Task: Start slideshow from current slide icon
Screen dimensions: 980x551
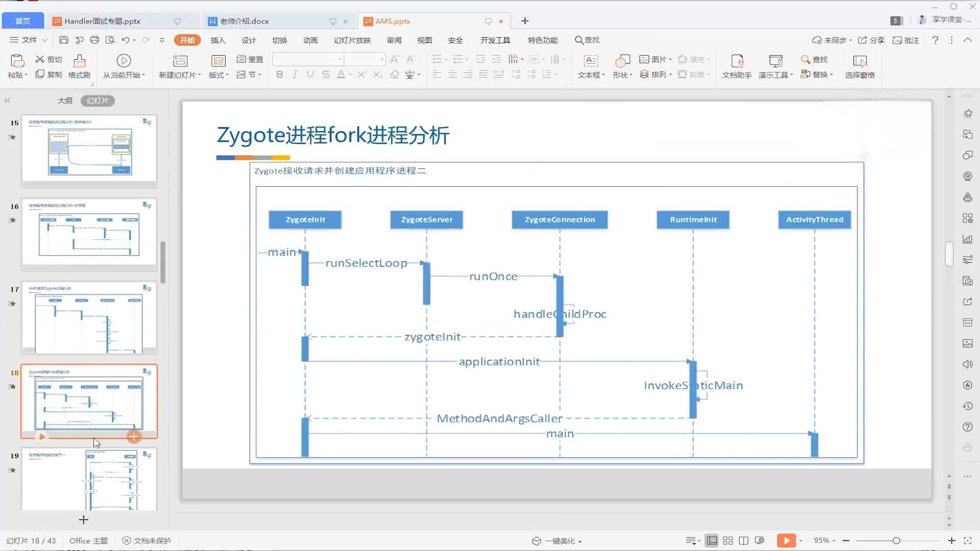Action: pos(124,61)
